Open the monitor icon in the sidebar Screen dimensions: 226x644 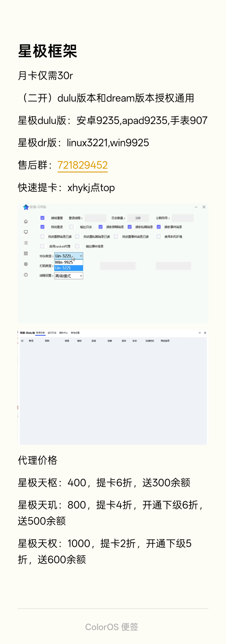point(26,232)
